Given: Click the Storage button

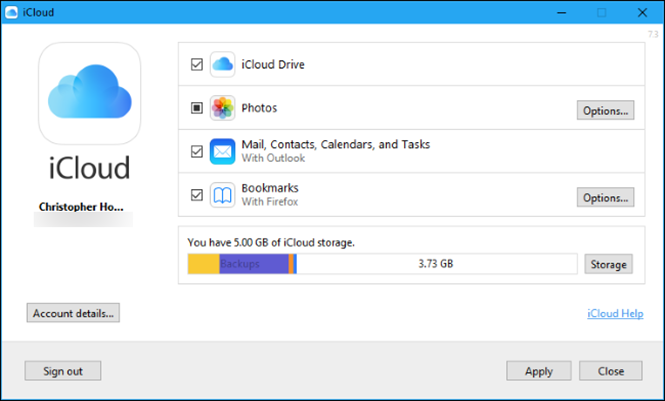Looking at the screenshot, I should 608,264.
